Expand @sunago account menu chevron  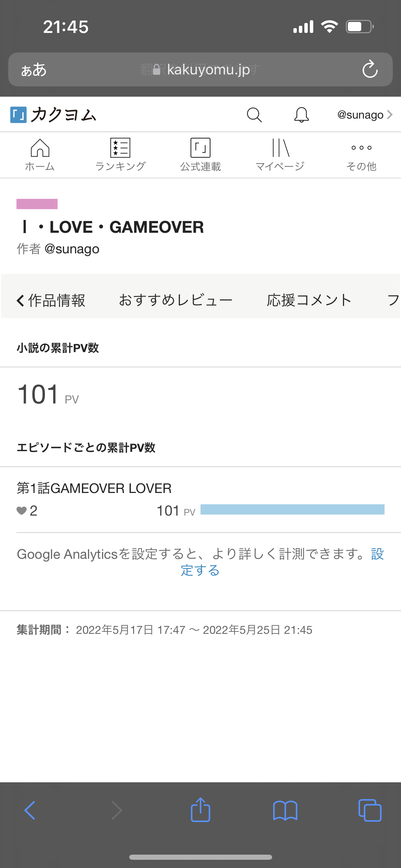(x=390, y=114)
